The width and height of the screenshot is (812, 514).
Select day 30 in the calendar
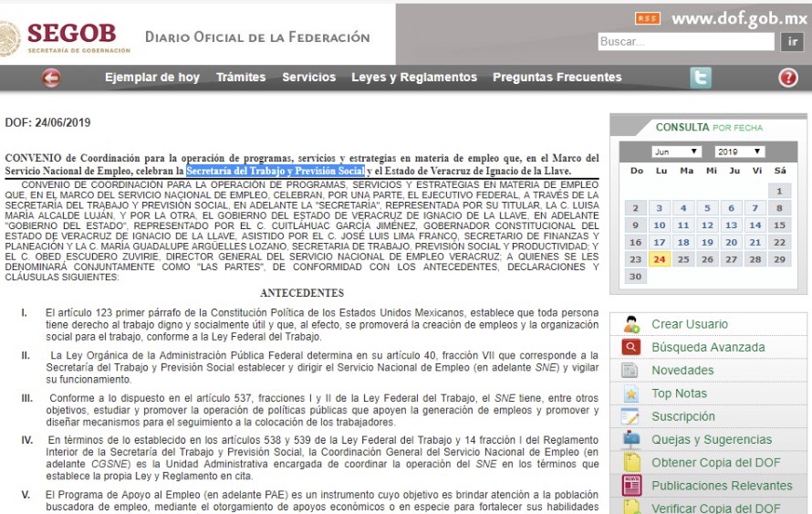click(x=635, y=276)
